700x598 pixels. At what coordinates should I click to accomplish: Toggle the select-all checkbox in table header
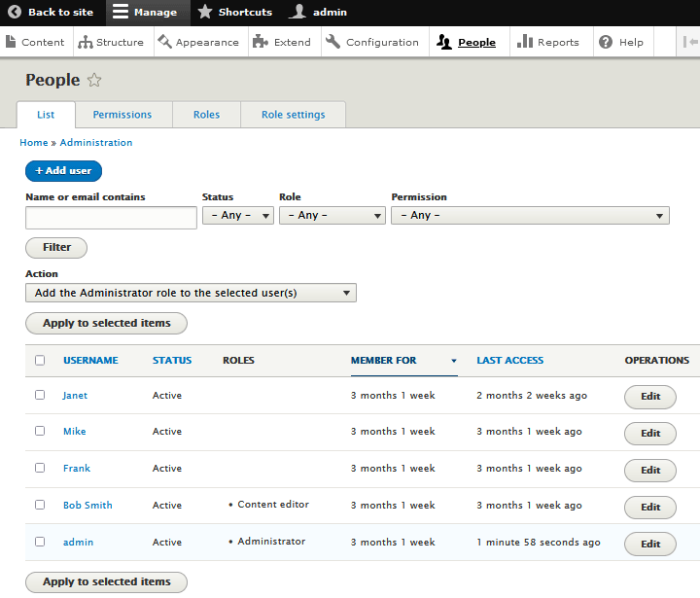(40, 360)
